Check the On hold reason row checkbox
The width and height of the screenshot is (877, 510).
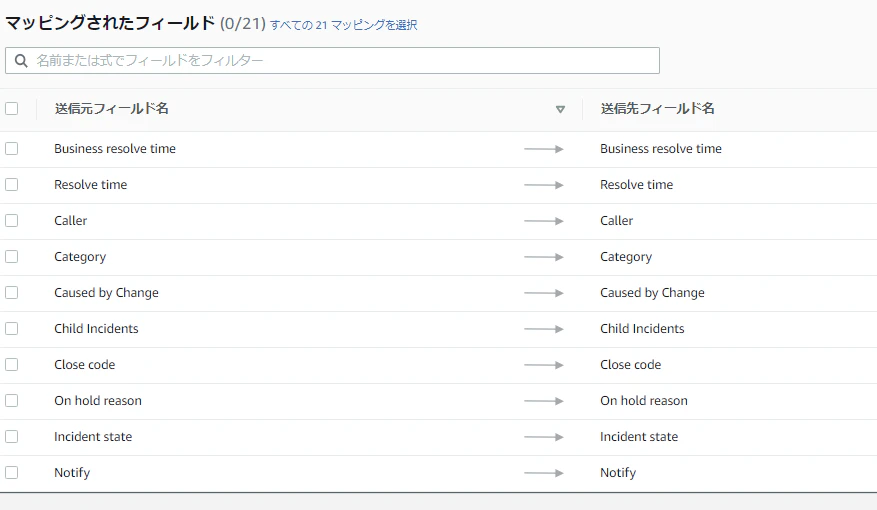point(11,400)
